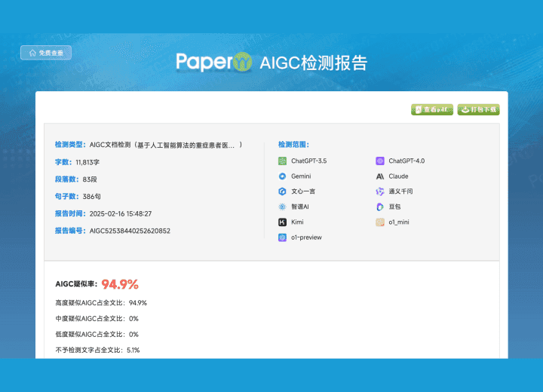Click the 中度疑似AIGC占全文比 line
543x392 pixels.
(x=97, y=319)
